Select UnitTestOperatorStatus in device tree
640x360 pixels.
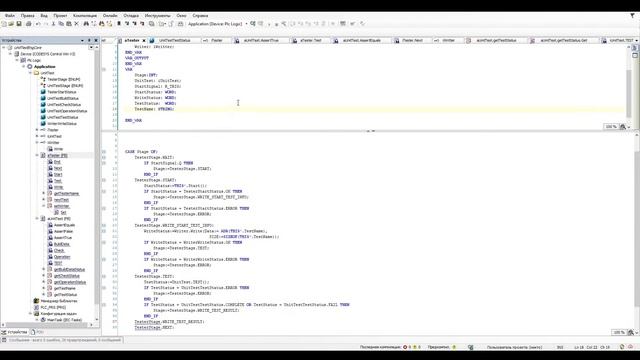tap(67, 111)
